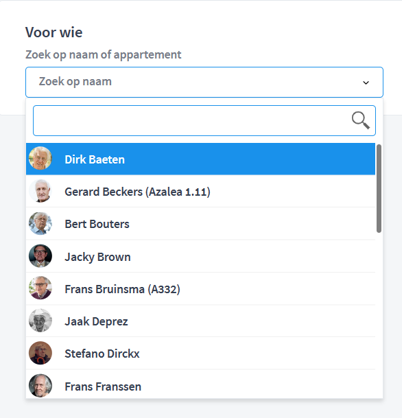Click Frans Franssen's avatar
Image resolution: width=402 pixels, height=418 pixels.
pyautogui.click(x=40, y=386)
